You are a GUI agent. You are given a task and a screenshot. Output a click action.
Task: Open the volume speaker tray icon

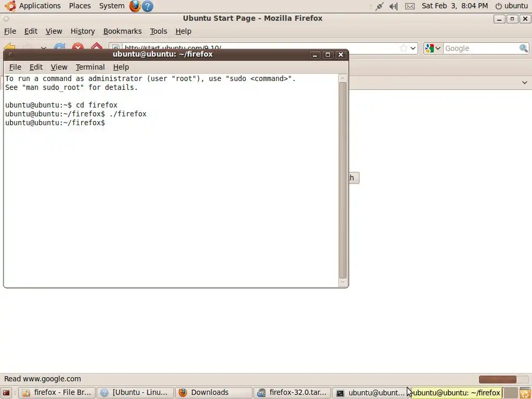click(394, 6)
